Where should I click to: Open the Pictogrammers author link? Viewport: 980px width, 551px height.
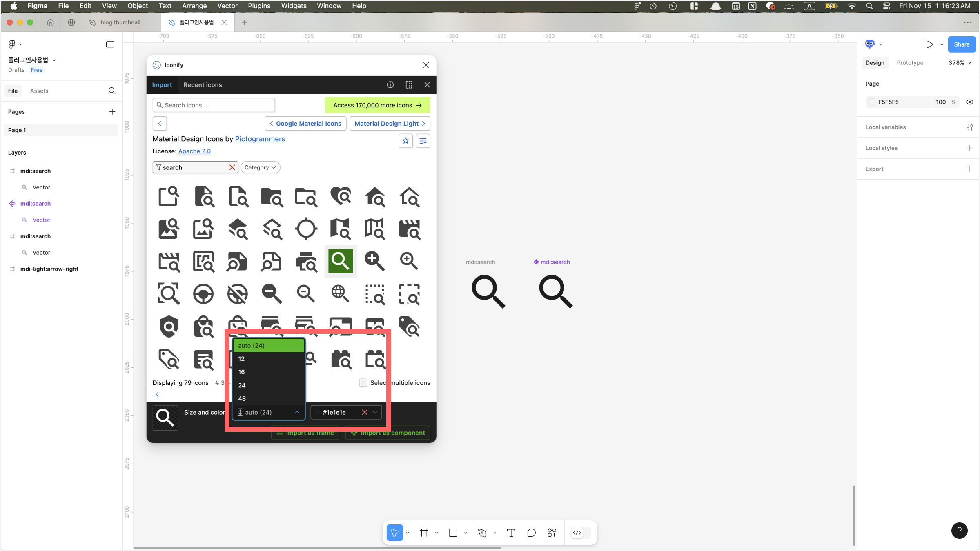pyautogui.click(x=260, y=139)
